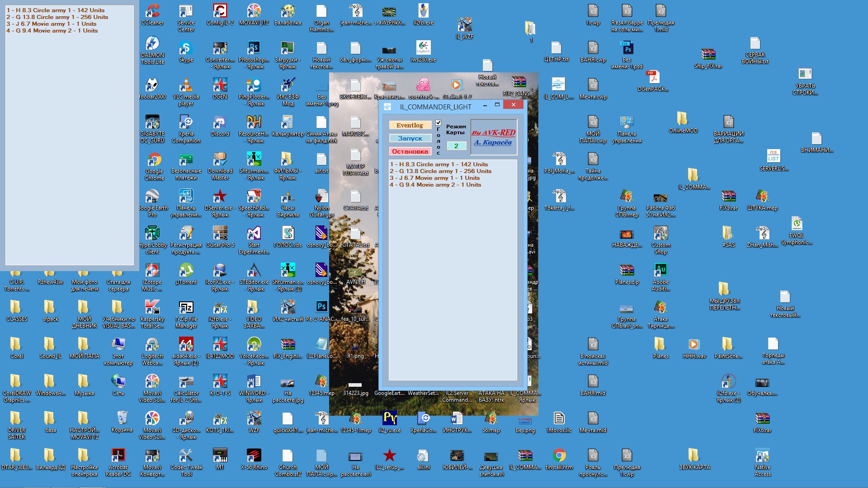Click the By AVK-RED logo panel

[x=494, y=137]
